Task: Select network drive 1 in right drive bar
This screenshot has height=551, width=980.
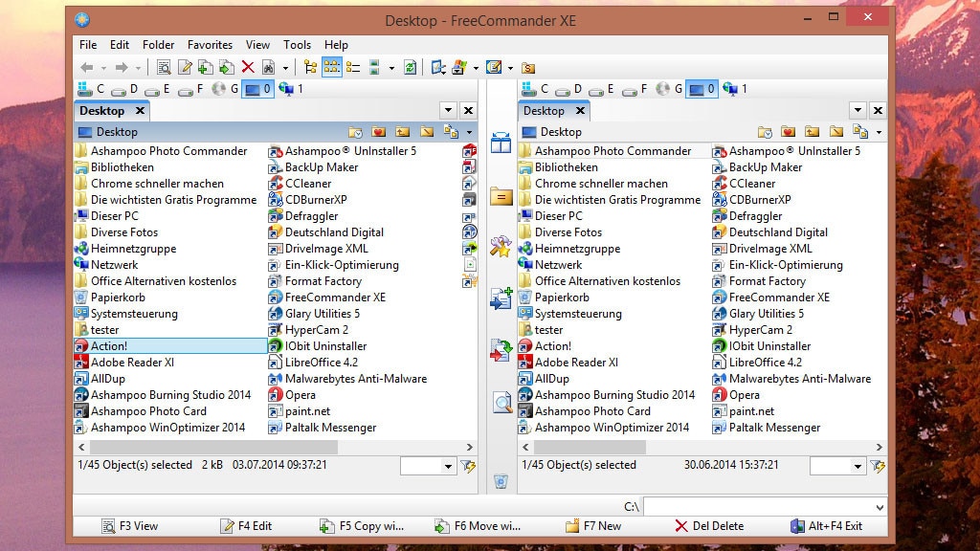Action: [x=735, y=89]
